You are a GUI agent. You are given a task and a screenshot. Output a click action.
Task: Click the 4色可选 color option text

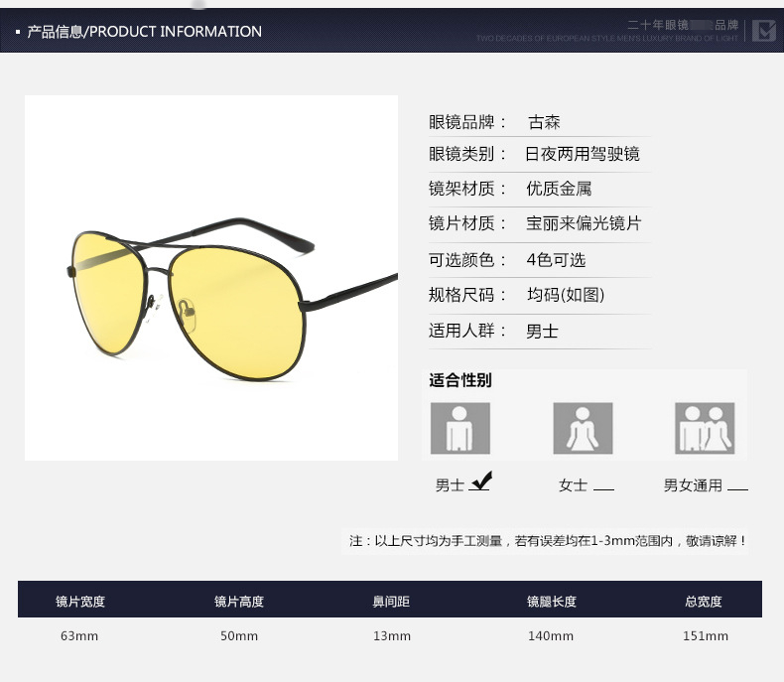556,260
